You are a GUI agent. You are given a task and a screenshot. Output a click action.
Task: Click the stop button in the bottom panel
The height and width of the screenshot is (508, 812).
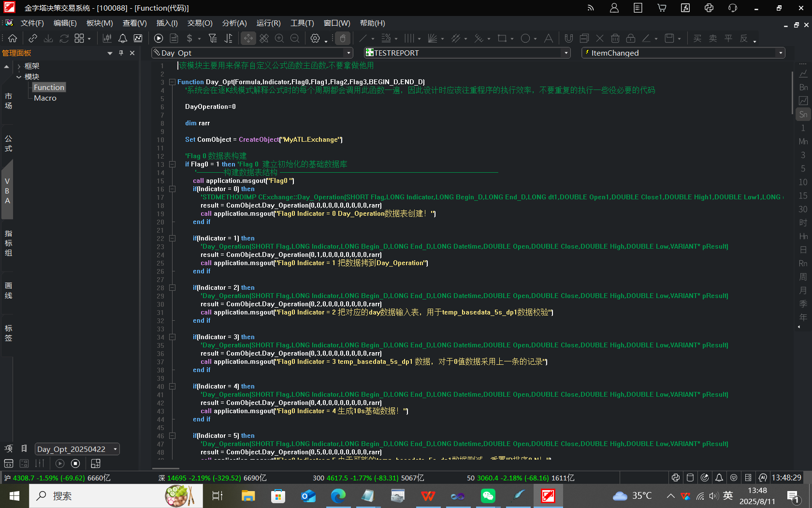(x=75, y=463)
